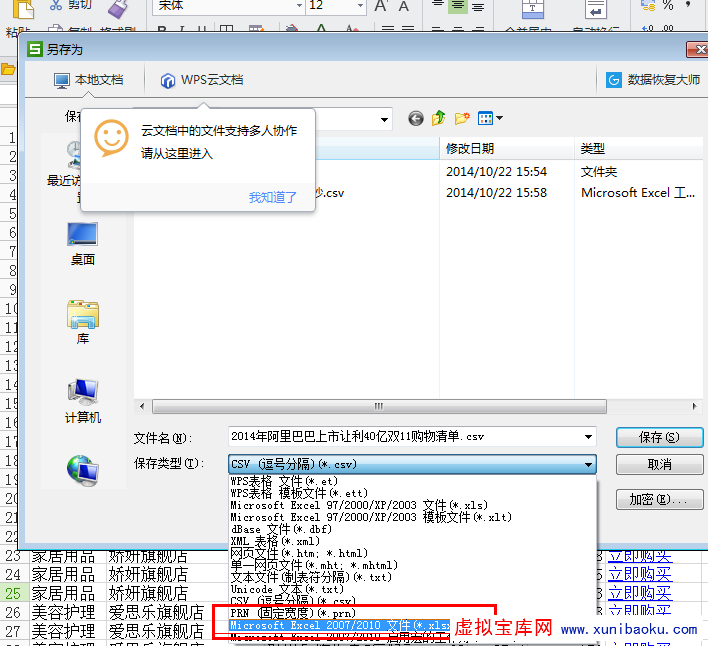Open the view mode options icon
Screen dimensions: 708x646
pyautogui.click(x=489, y=119)
